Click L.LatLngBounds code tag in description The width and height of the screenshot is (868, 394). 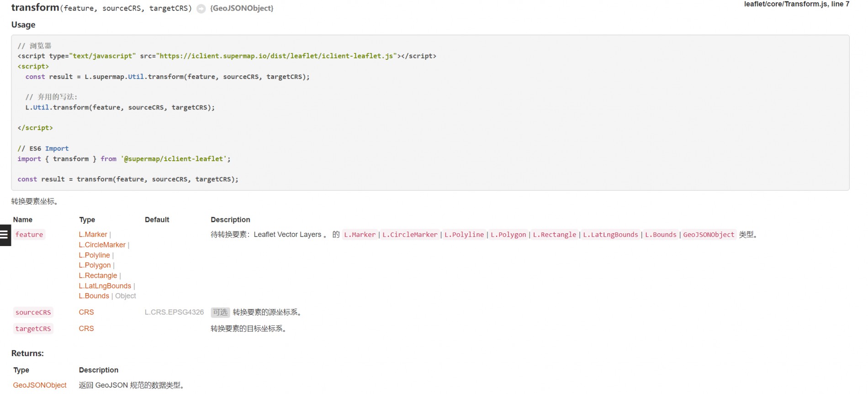(610, 235)
